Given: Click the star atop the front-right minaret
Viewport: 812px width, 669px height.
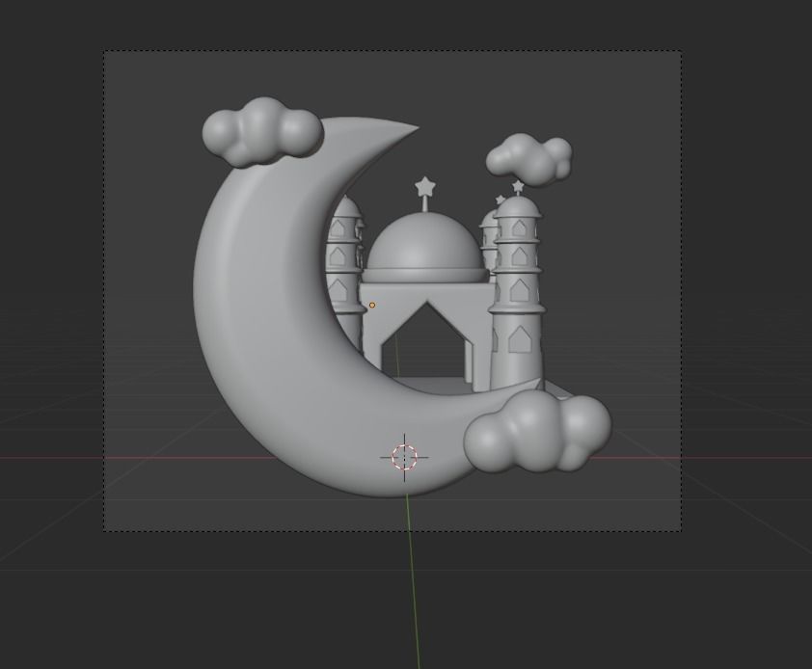Looking at the screenshot, I should 517,185.
